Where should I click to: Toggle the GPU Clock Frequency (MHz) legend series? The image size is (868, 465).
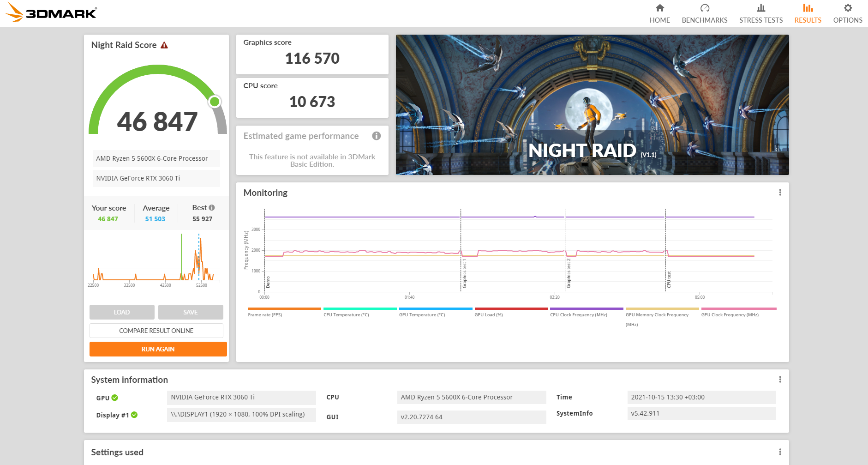(739, 312)
